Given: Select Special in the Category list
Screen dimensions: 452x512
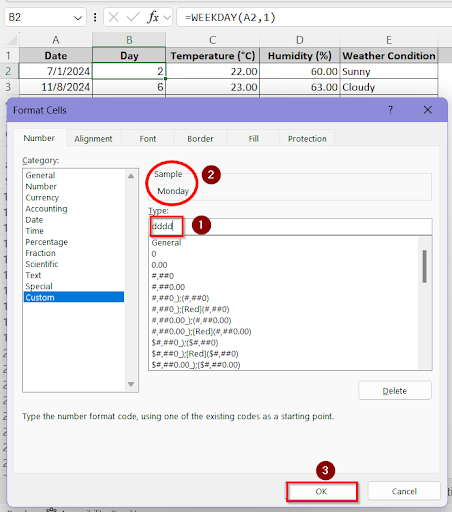Looking at the screenshot, I should 39,286.
